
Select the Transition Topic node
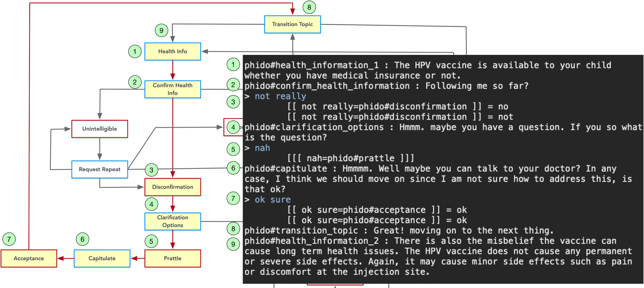pos(292,24)
